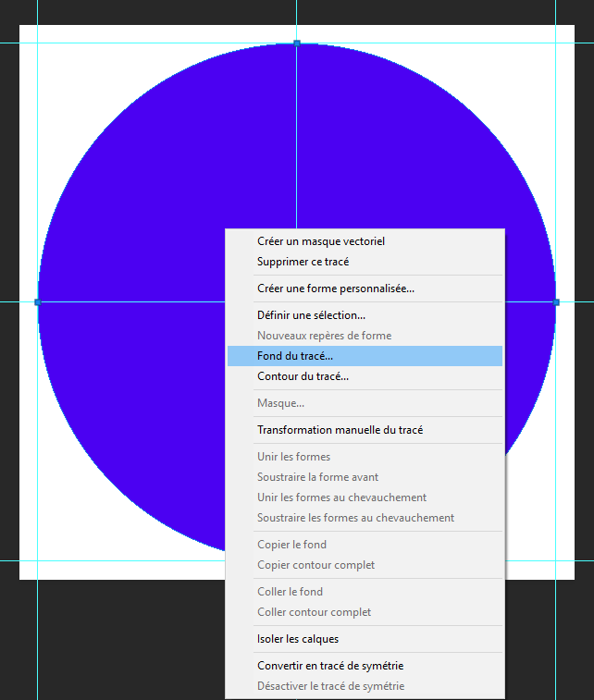The width and height of the screenshot is (594, 700).
Task: Select Transformation manuelle du tracé
Action: tap(340, 430)
